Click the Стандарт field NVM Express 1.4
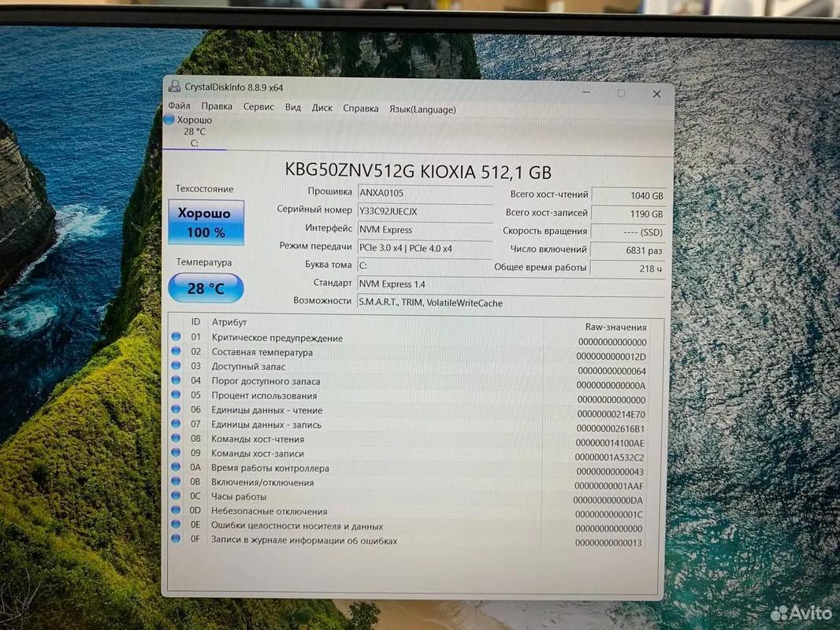The height and width of the screenshot is (630, 840). [x=511, y=284]
